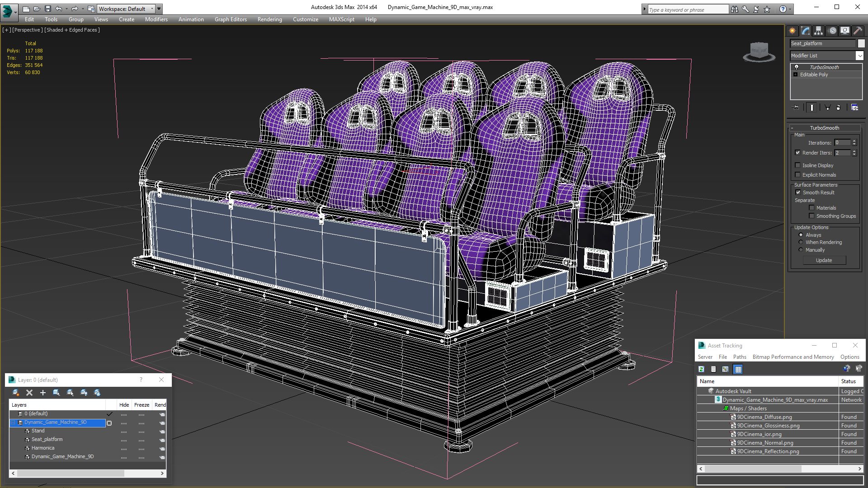
Task: Click Status column header in Asset Tracking
Action: click(x=851, y=381)
